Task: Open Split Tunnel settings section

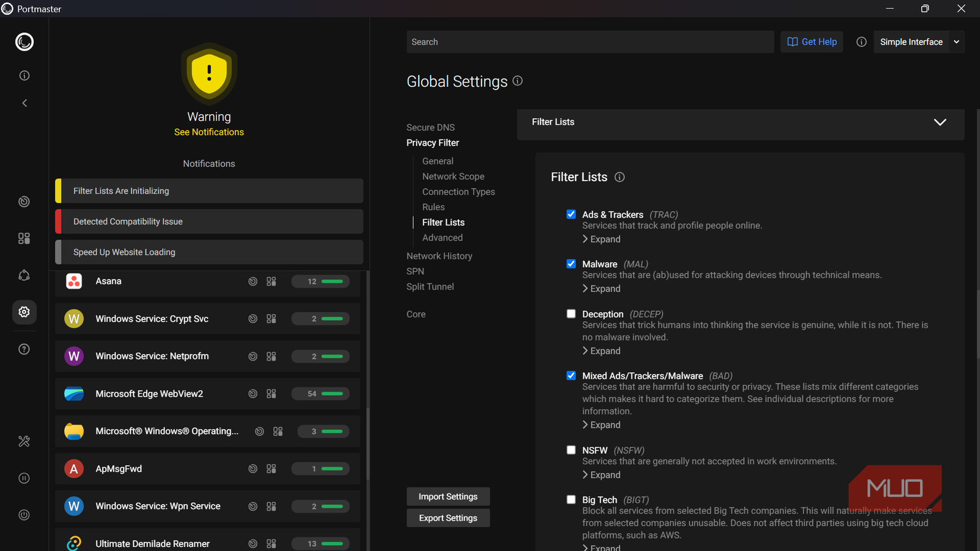Action: tap(430, 287)
